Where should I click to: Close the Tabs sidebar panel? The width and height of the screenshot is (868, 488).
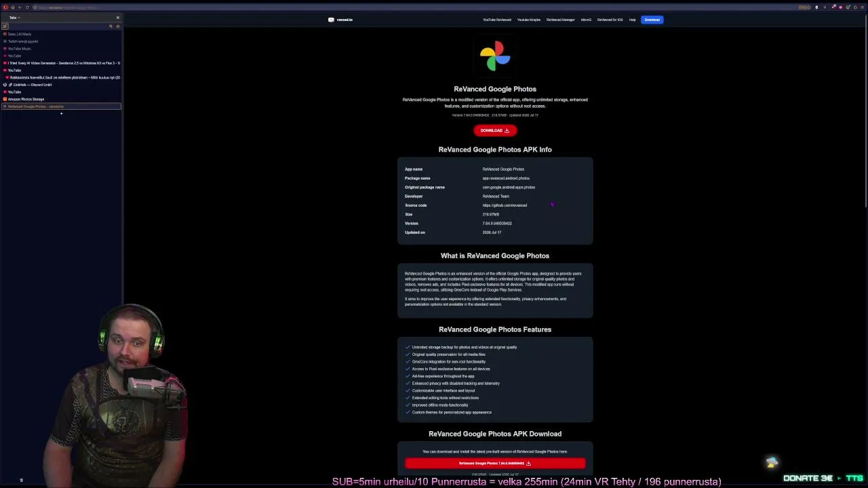117,18
